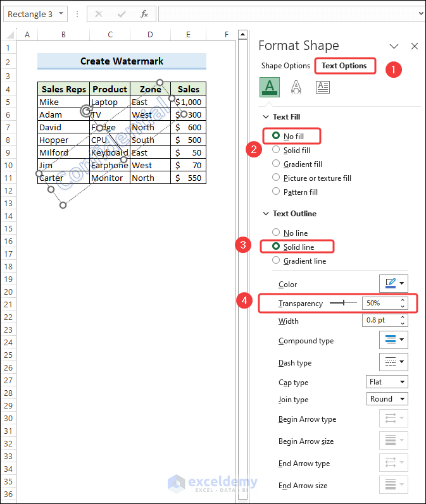Click the Insert Function fx icon
426x504 pixels.
144,14
